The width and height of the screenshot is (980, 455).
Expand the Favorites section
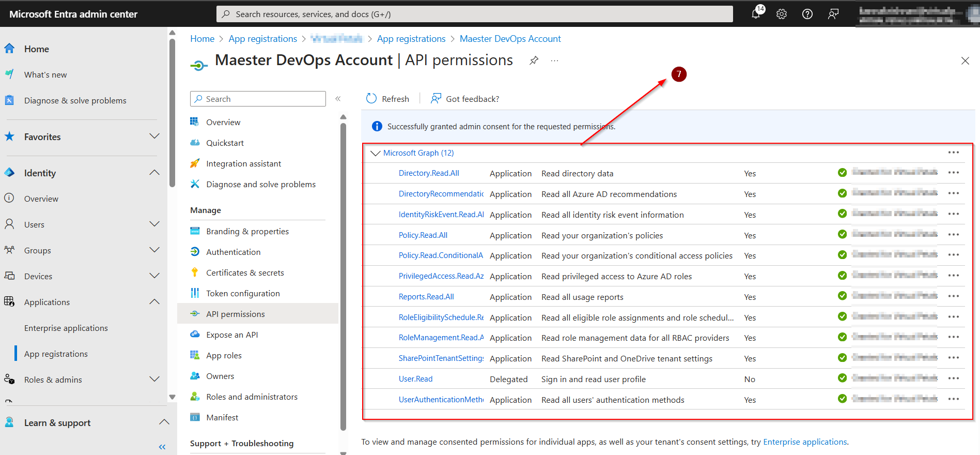pyautogui.click(x=154, y=136)
